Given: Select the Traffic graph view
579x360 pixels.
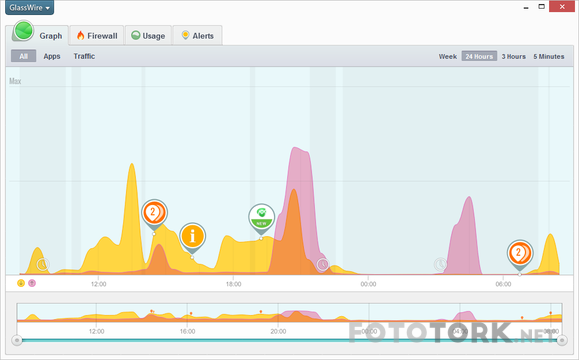Looking at the screenshot, I should [84, 56].
